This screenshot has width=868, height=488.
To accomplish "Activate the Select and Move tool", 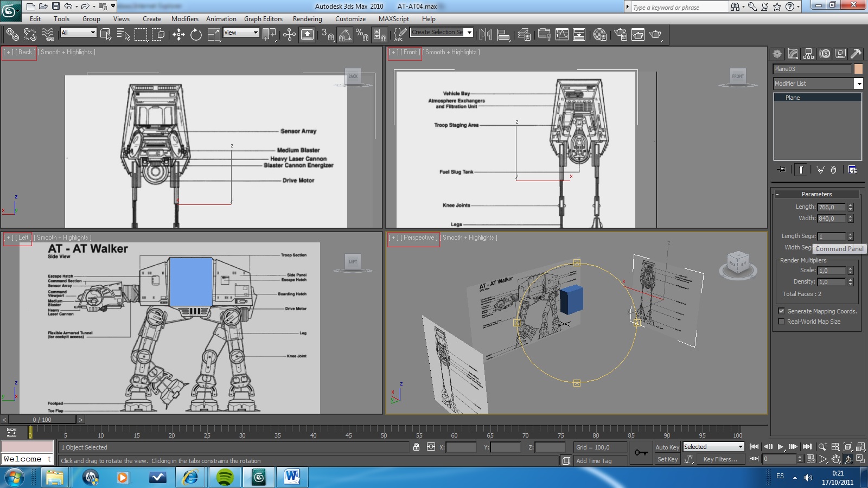I will 178,35.
